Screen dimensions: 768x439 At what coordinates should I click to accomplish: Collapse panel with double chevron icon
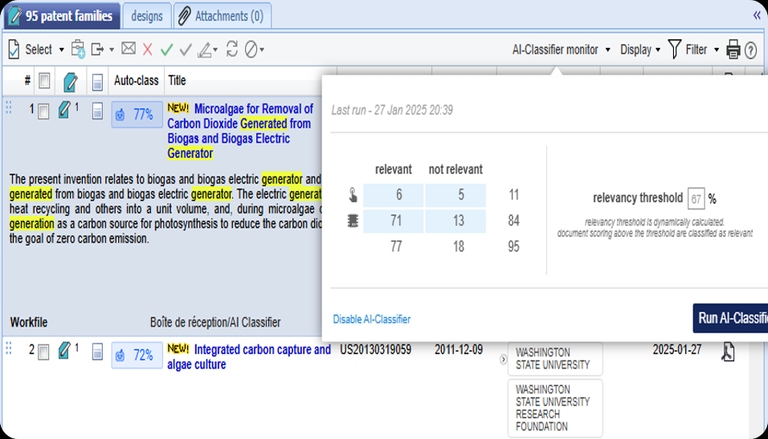click(756, 15)
